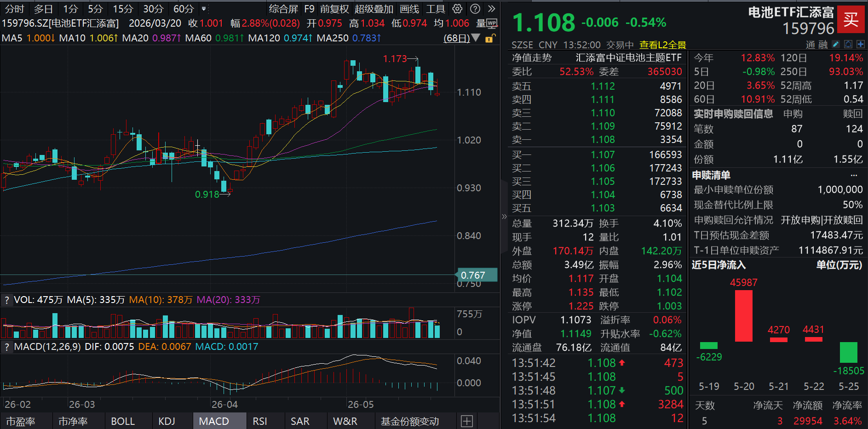
Task: Select the 分时 chart tab
Action: coord(14,9)
